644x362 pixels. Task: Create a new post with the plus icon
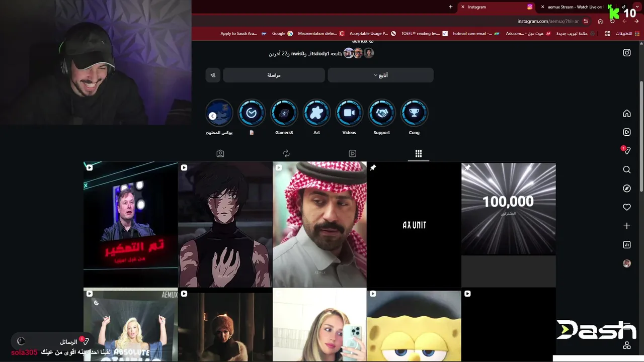click(x=627, y=226)
